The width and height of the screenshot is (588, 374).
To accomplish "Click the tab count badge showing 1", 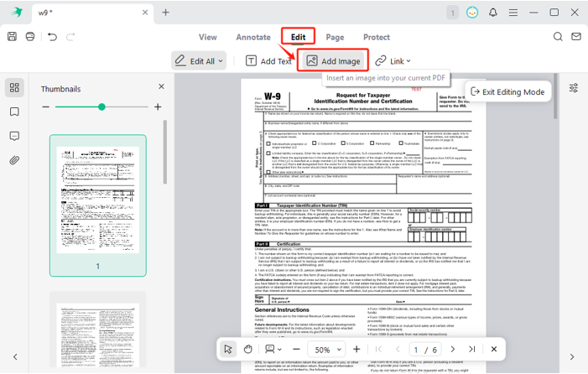I will pyautogui.click(x=453, y=13).
